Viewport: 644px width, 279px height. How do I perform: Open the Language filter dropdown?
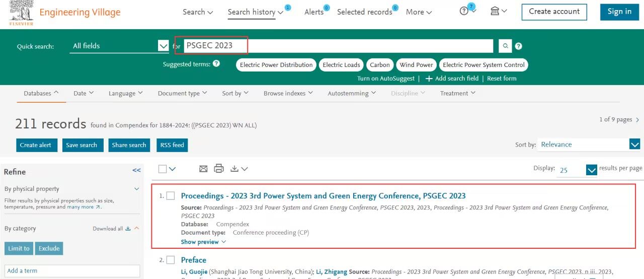[x=126, y=93]
